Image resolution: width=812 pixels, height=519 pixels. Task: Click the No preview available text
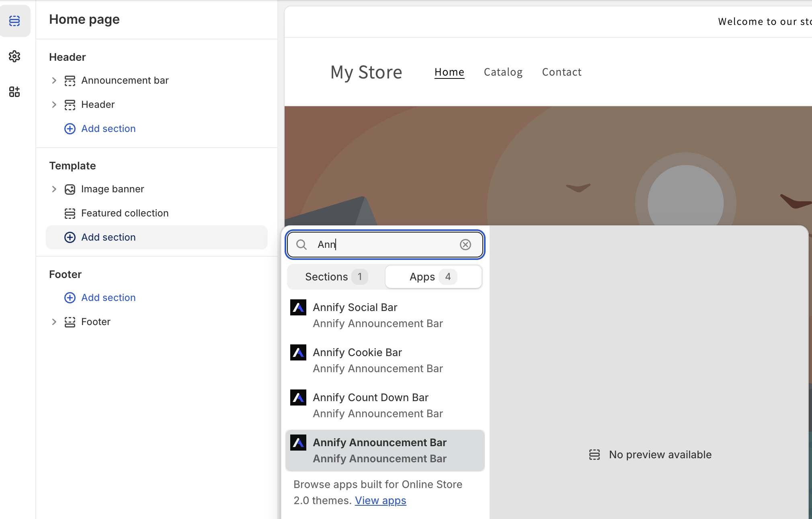[x=660, y=455]
